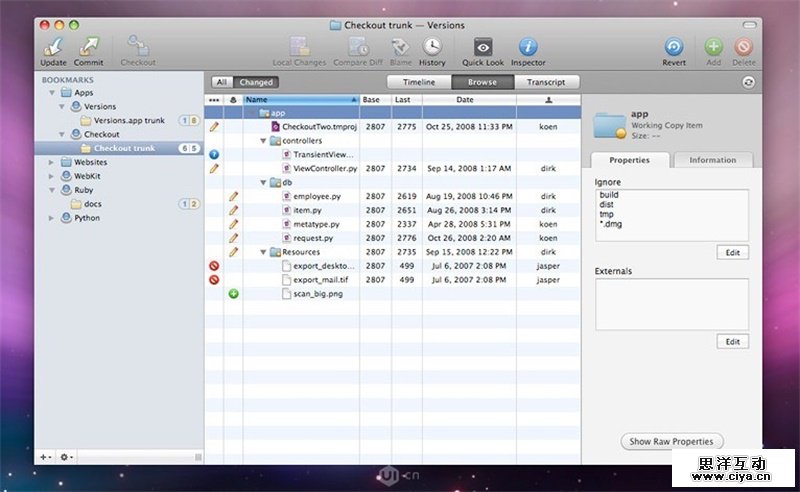The height and width of the screenshot is (492, 800).
Task: Open History with the clock icon
Action: (432, 46)
